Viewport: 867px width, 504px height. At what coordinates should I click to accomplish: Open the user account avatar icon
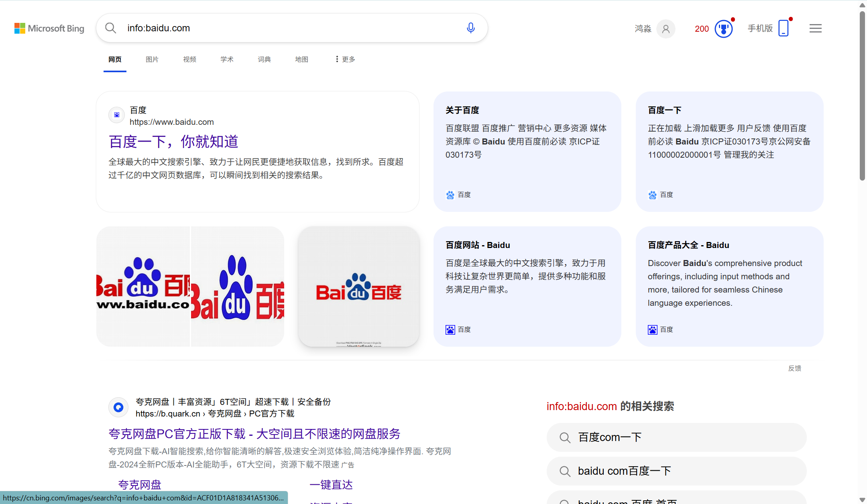pyautogui.click(x=666, y=29)
